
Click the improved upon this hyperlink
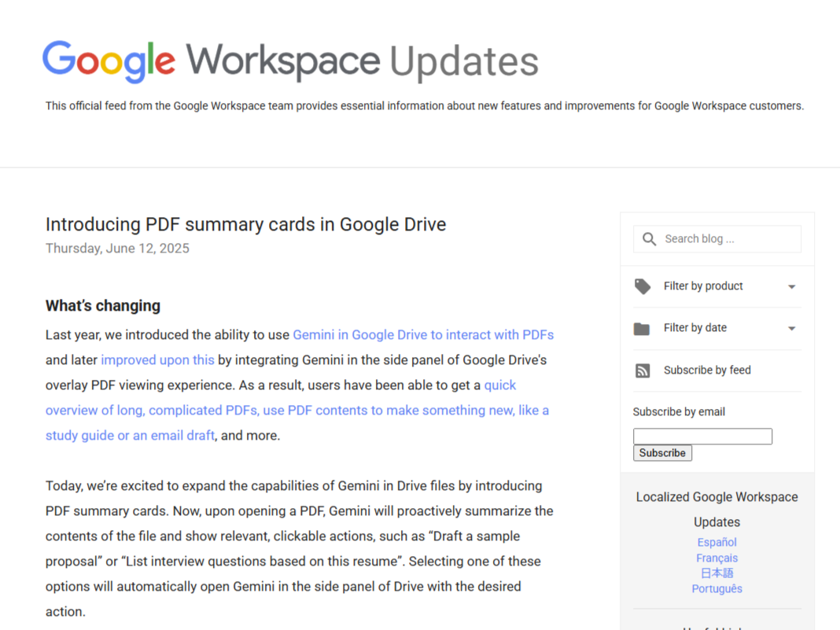point(157,359)
